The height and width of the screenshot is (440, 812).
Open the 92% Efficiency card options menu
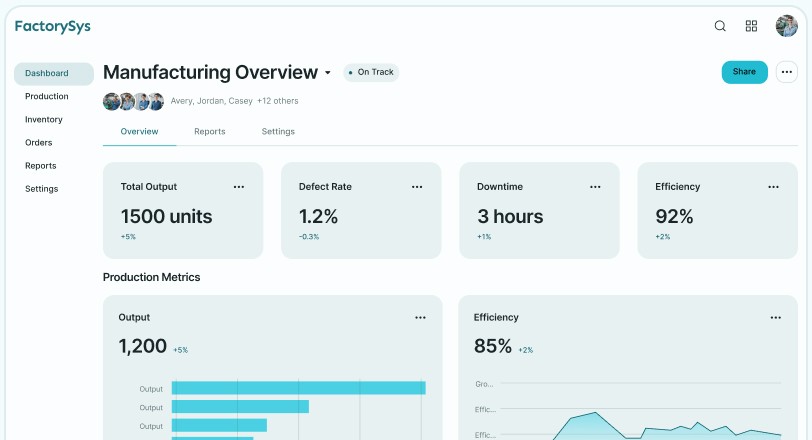[773, 187]
